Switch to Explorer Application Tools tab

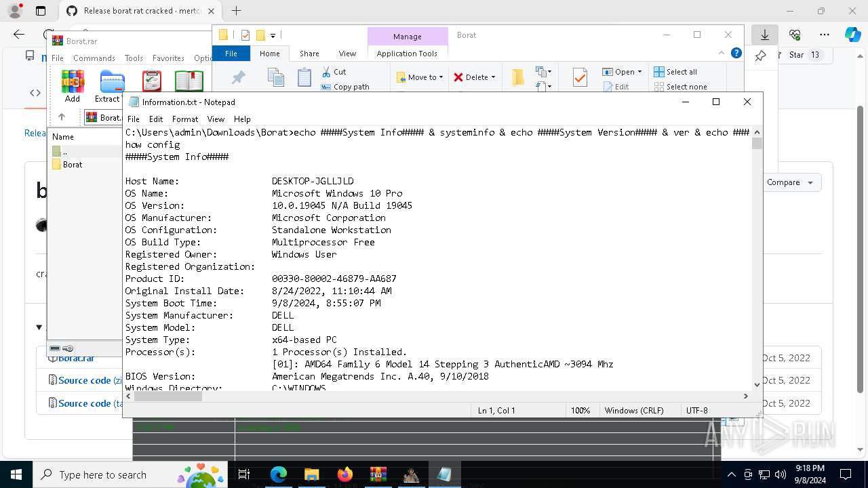tap(407, 54)
